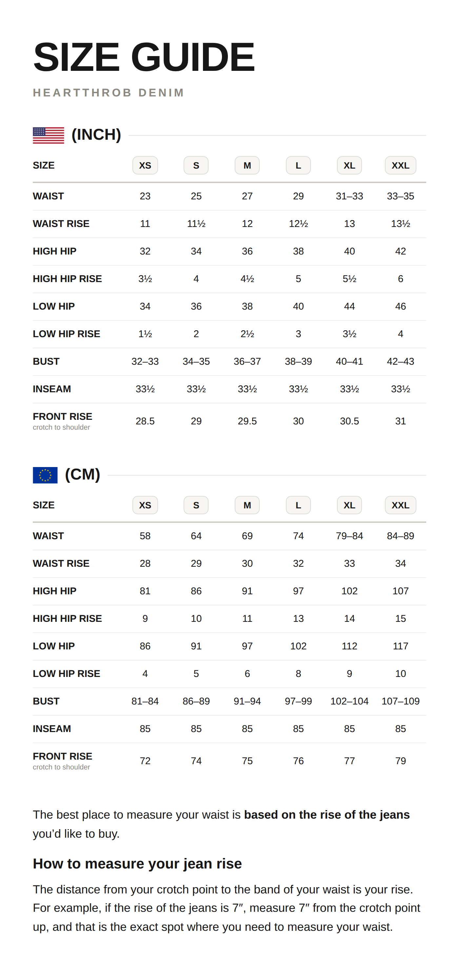This screenshot has width=459, height=980.
Task: Choose the M size pill in inch table
Action: (x=247, y=165)
